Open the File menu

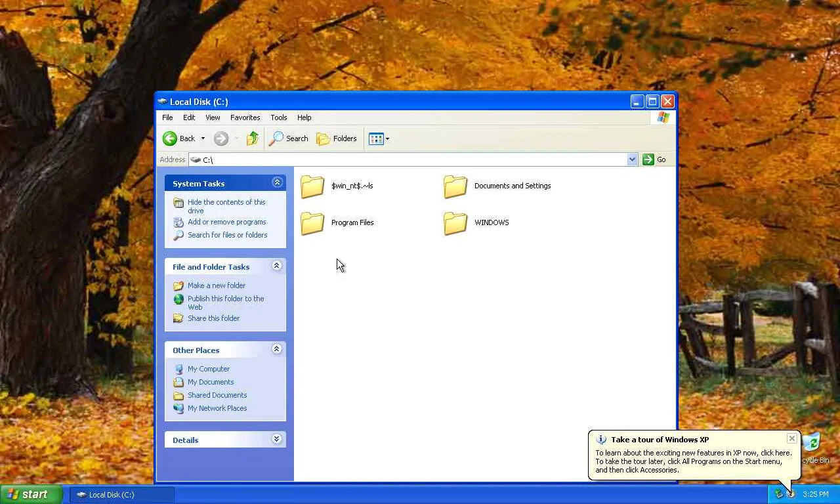[167, 117]
